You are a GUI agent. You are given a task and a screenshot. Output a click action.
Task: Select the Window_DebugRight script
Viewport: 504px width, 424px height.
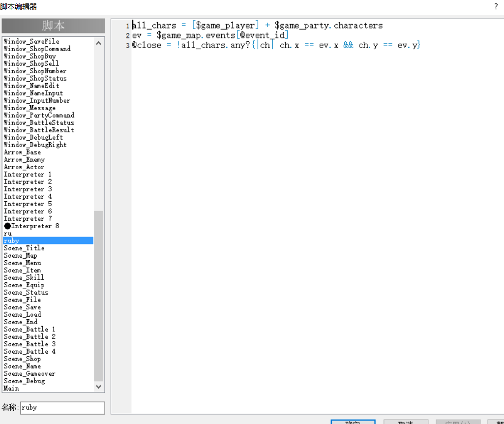(x=35, y=145)
